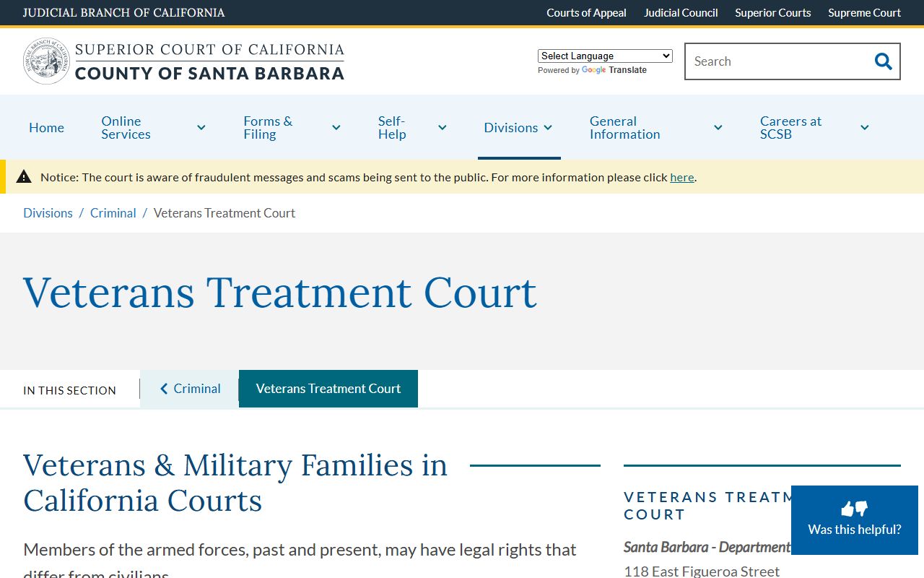Screen dimensions: 924x578
Task: Click the 'Veterans & Military Families in California Courts' heading
Action: click(235, 483)
